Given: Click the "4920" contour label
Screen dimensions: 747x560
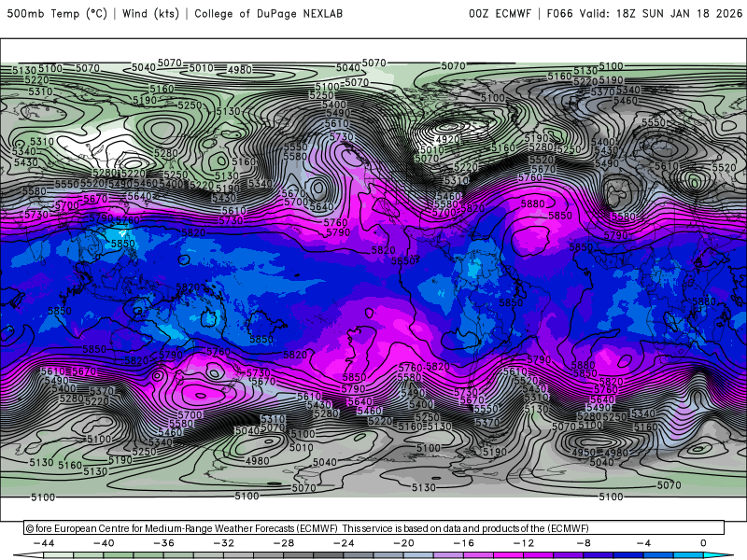Looking at the screenshot, I should pyautogui.click(x=447, y=139).
